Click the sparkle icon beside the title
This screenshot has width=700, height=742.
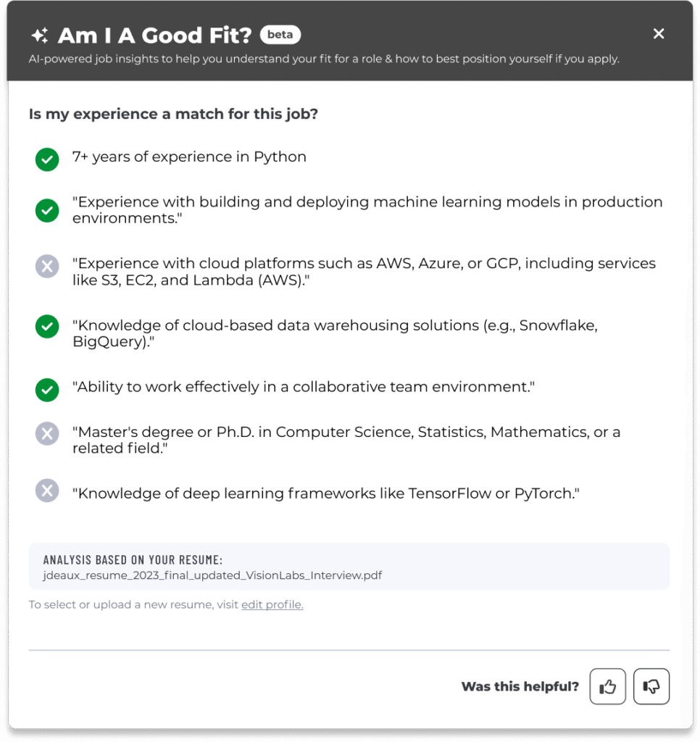(x=39, y=35)
